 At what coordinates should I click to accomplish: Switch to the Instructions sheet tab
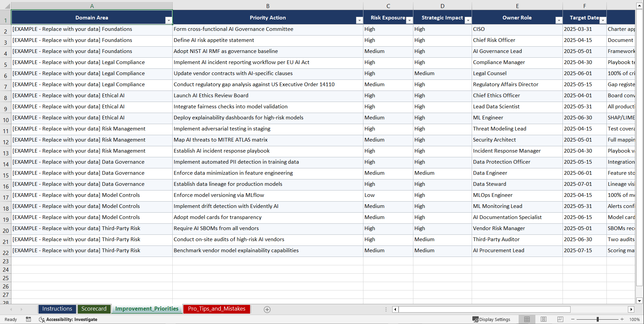[x=57, y=309]
